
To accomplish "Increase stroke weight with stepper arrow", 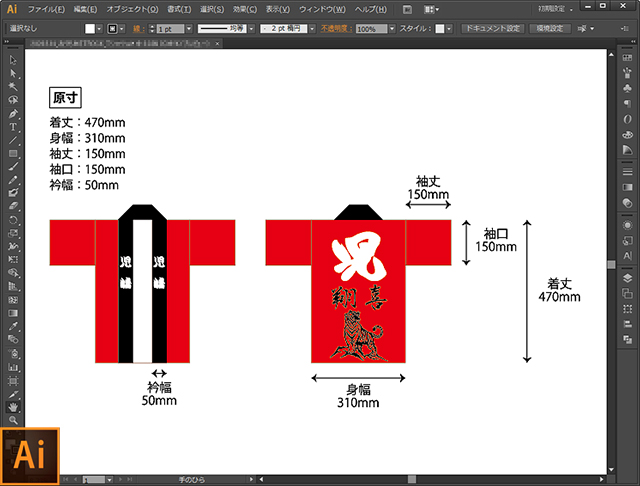I will click(152, 26).
